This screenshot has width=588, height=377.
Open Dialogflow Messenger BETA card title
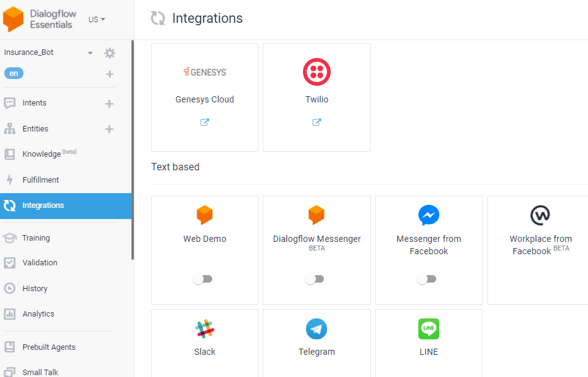point(317,242)
